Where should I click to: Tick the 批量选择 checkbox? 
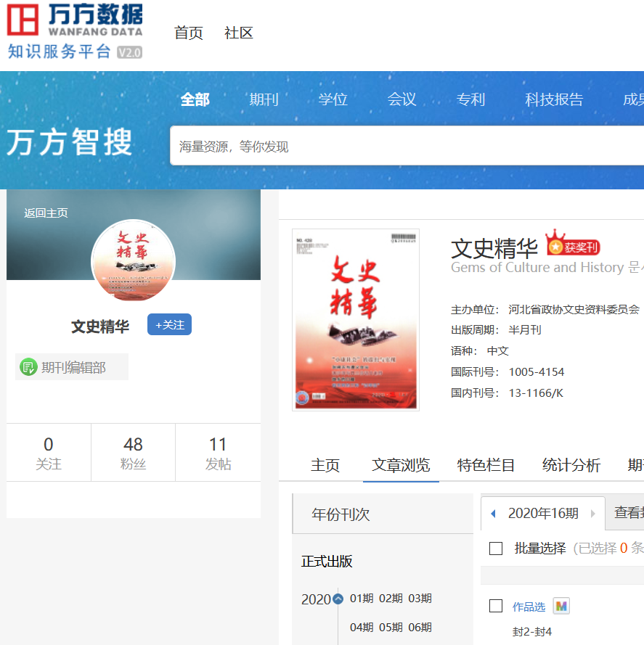click(x=496, y=549)
